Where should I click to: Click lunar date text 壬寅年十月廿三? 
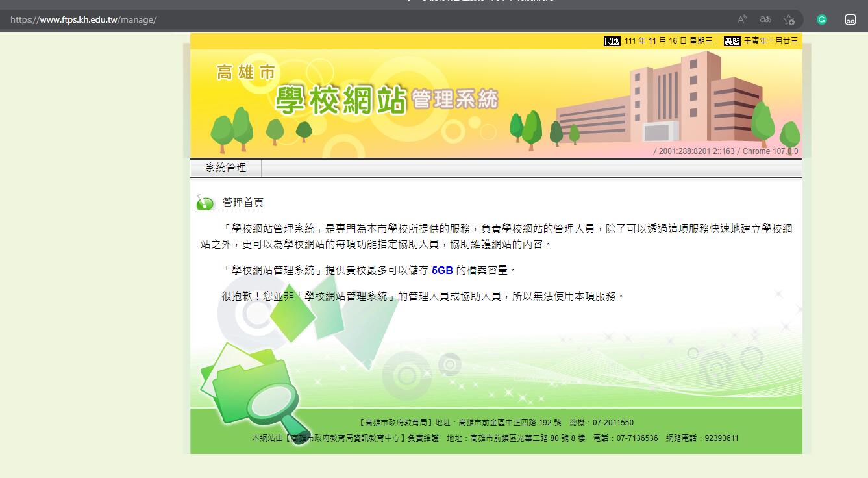771,41
